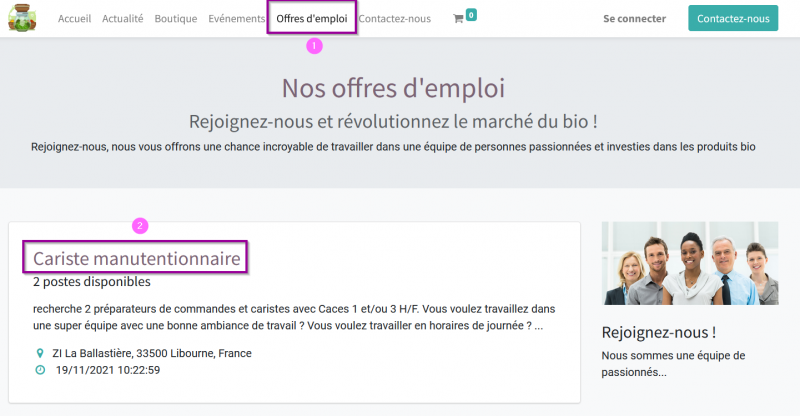Click the 'Rejoignez-nous !' sidebar heading
The width and height of the screenshot is (800, 416).
tap(659, 333)
